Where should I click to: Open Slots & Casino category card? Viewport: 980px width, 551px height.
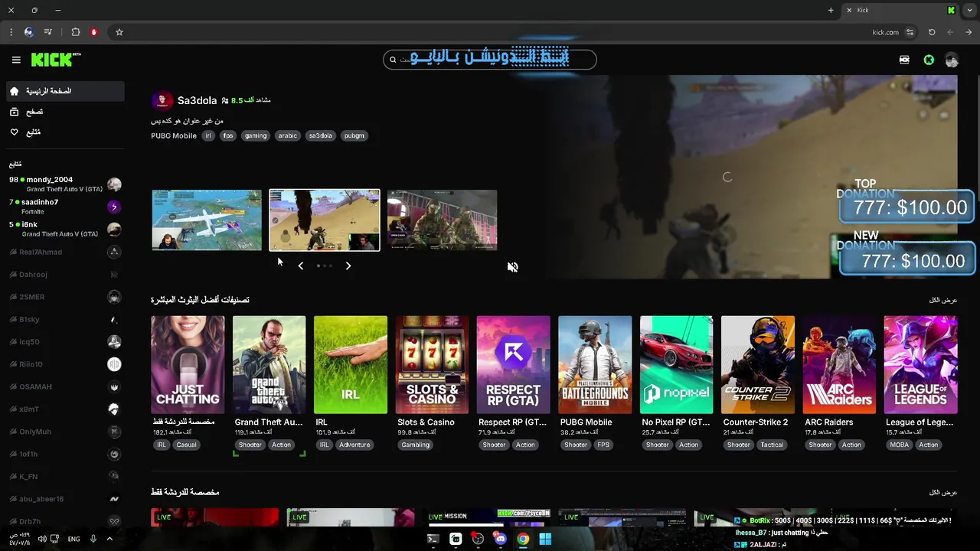coord(432,365)
